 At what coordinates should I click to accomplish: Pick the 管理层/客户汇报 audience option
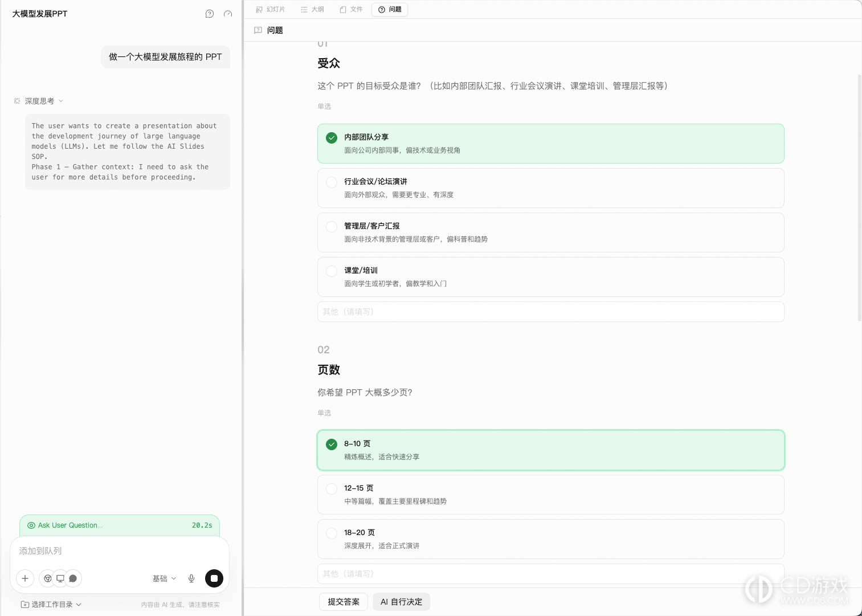(x=551, y=232)
